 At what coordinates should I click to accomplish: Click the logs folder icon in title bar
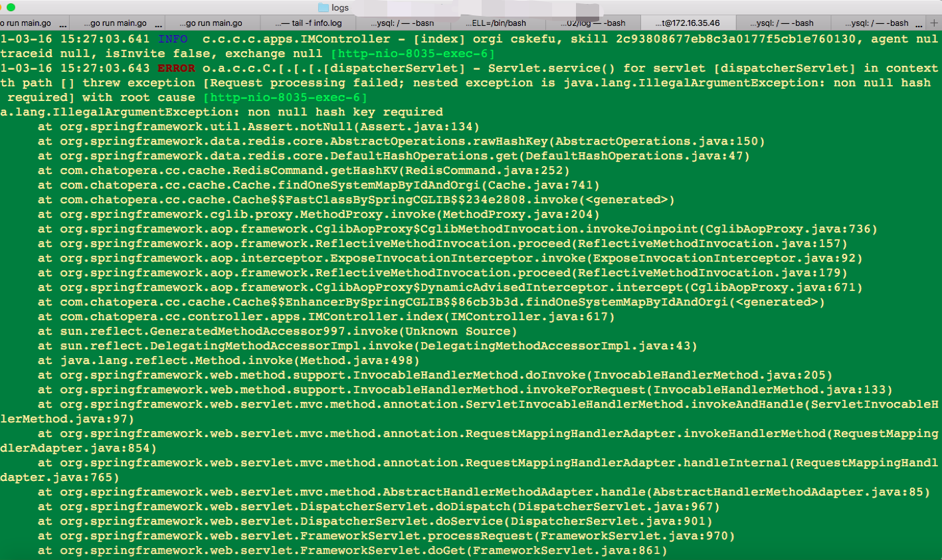tap(324, 8)
